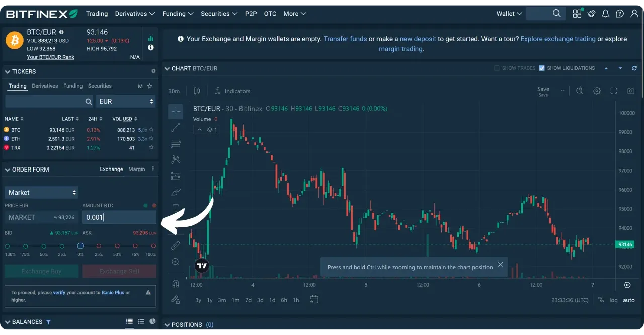Pick the brush drawing tool
644x335 pixels.
click(x=175, y=192)
